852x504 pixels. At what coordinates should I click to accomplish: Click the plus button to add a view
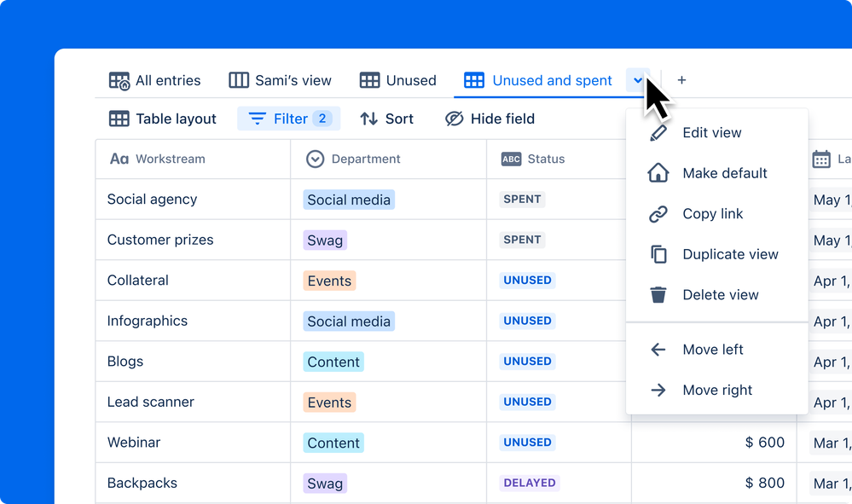[x=681, y=80]
